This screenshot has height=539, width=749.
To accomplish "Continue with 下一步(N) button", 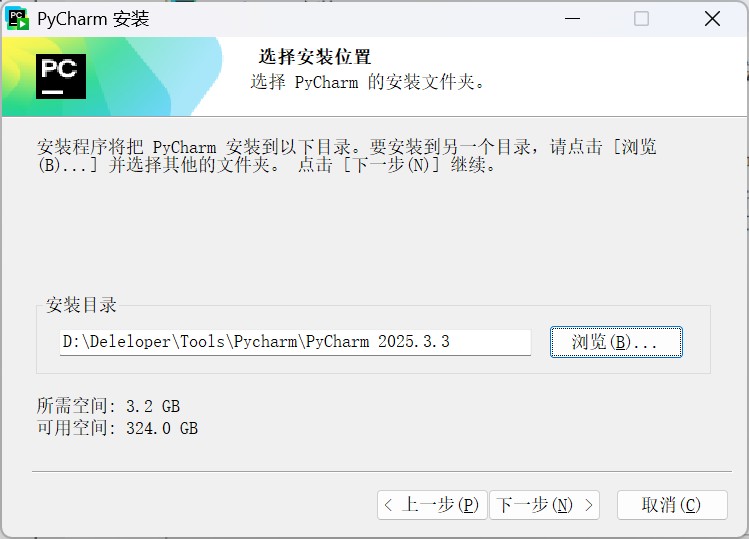I will coord(545,505).
